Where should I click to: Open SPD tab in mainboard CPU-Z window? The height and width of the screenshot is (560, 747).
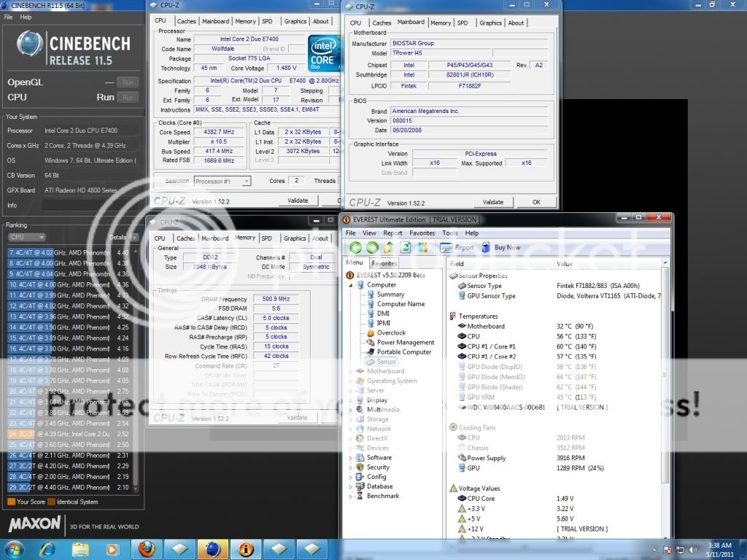click(462, 23)
